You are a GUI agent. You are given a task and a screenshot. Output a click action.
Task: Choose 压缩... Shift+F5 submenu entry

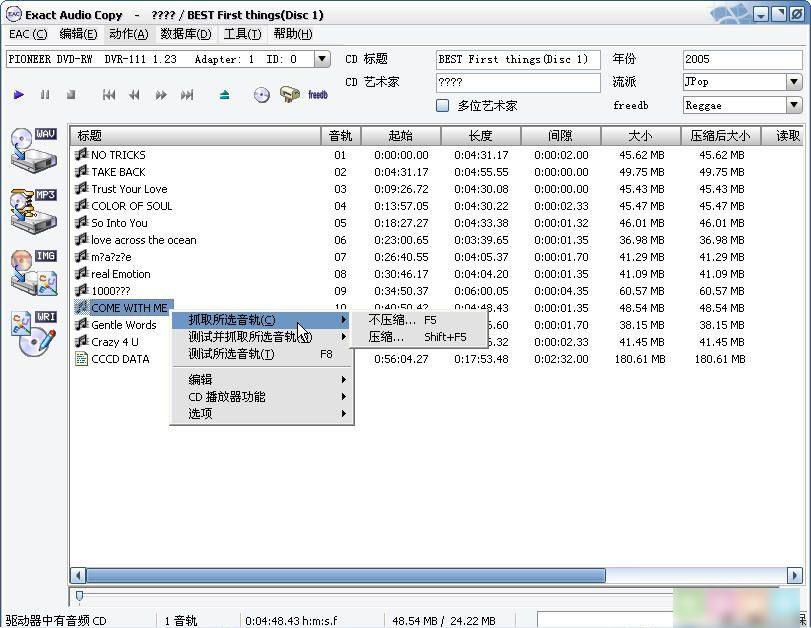(419, 337)
